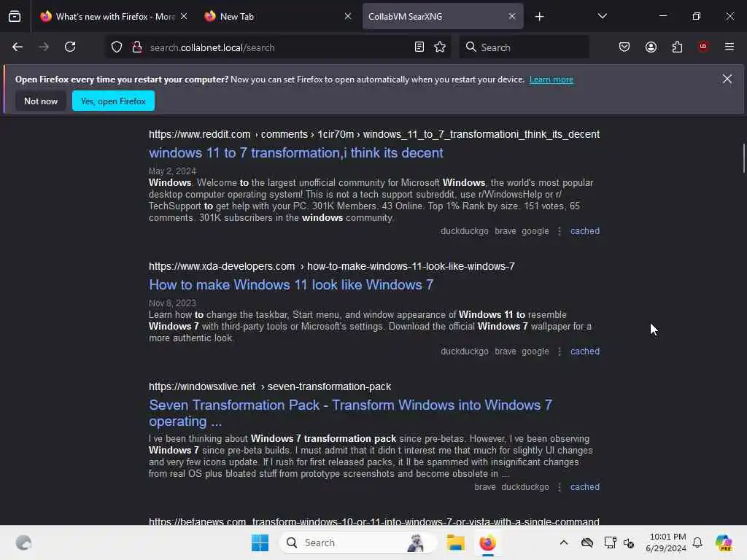Open the Windows Start menu
This screenshot has height=560, width=747.
(x=260, y=542)
